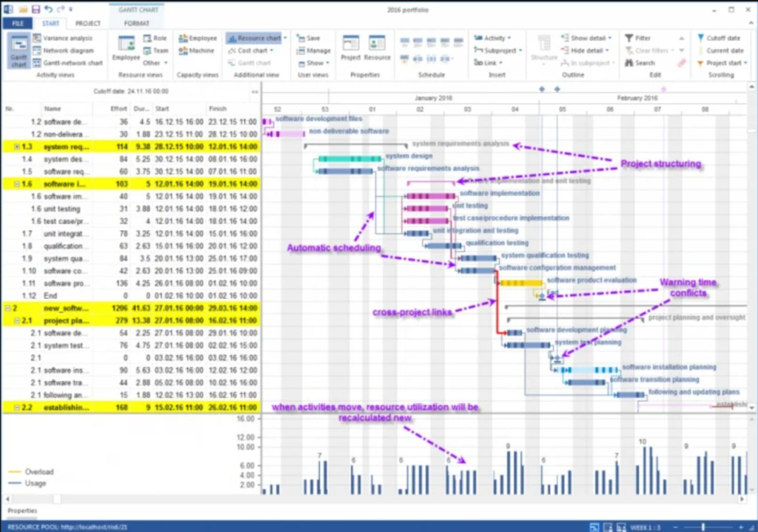Switch to the FORMAT ribbon tab

click(137, 23)
